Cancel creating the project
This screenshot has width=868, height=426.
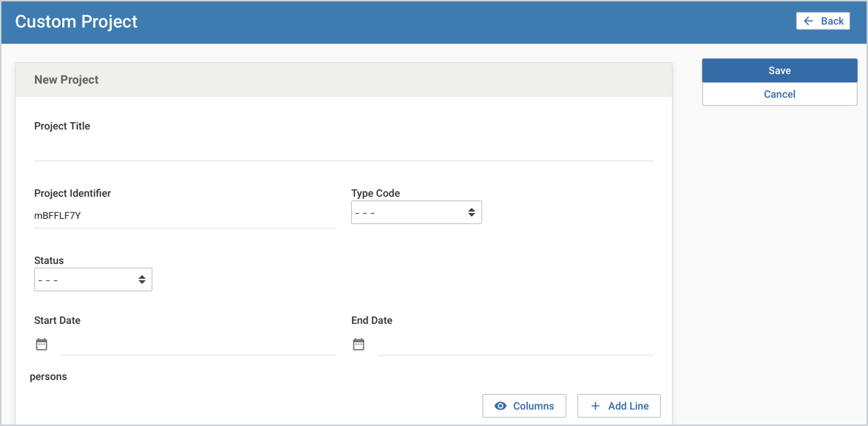point(779,94)
